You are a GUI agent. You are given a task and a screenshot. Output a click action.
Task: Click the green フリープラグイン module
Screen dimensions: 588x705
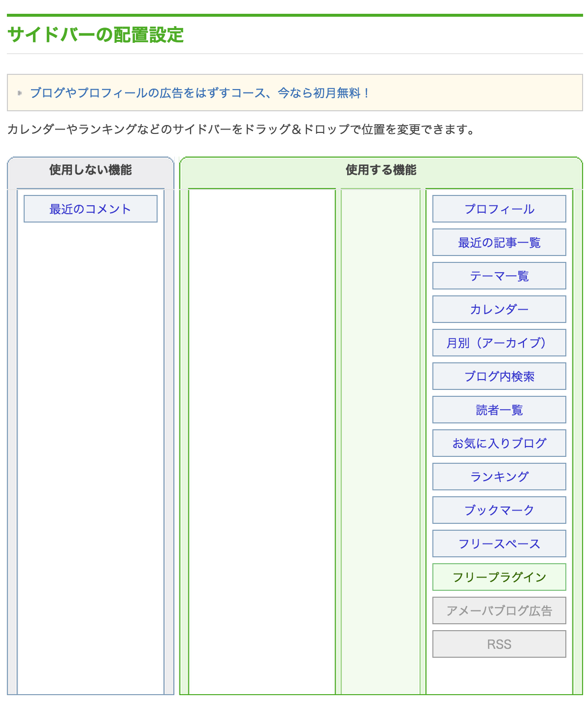(x=499, y=577)
